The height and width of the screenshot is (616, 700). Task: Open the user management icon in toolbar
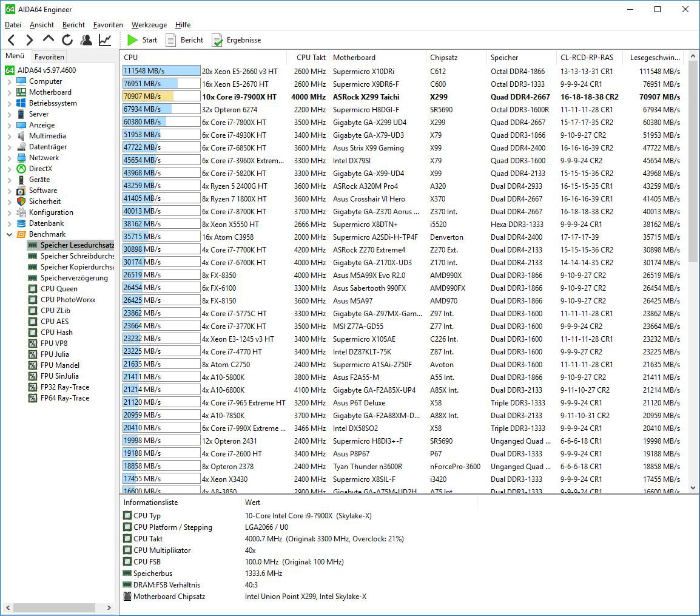click(86, 40)
